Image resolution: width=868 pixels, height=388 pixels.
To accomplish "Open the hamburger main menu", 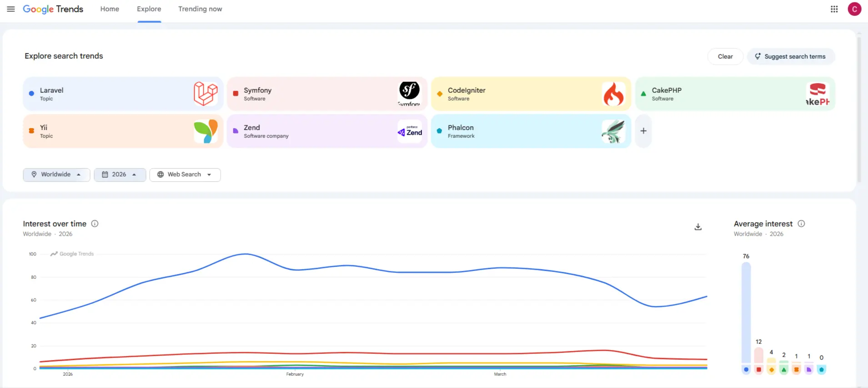I will coord(11,9).
